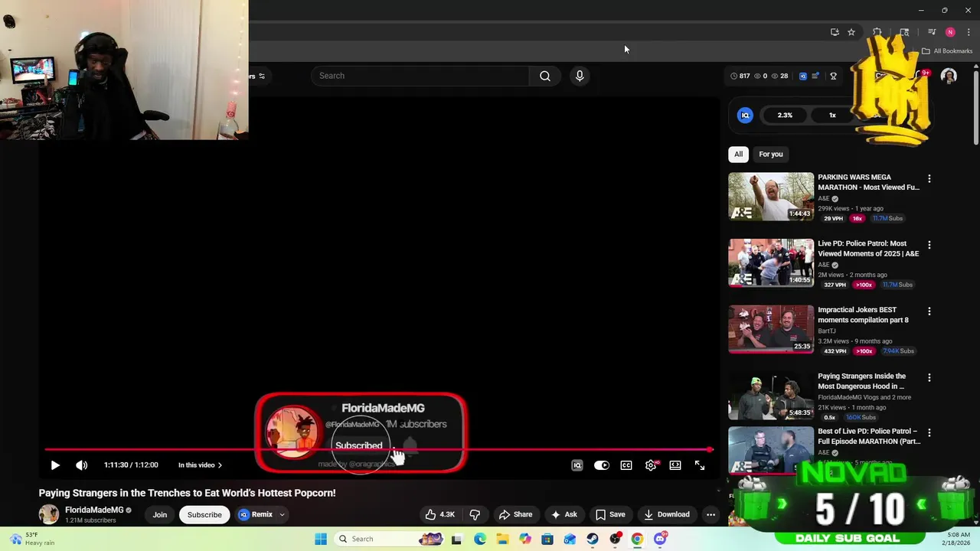Click the taskbar Search box

[x=389, y=539]
